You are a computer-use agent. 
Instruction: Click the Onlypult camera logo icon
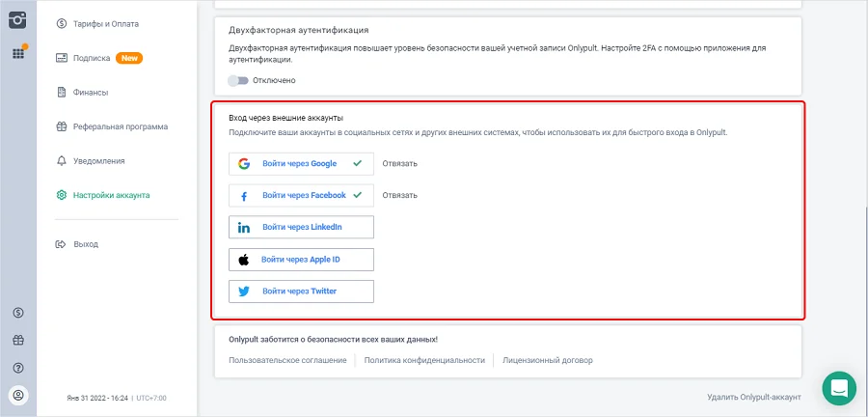click(x=17, y=18)
